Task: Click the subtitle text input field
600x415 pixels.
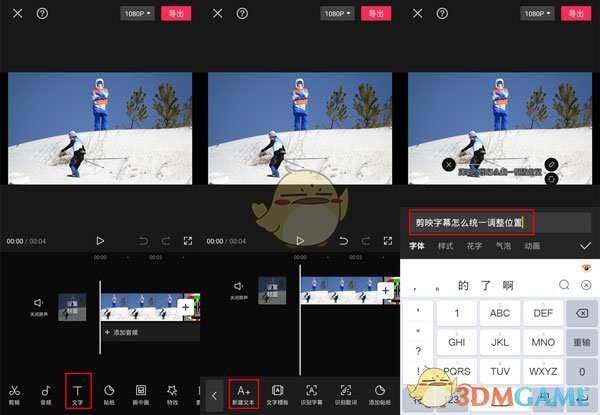Action: pos(471,222)
